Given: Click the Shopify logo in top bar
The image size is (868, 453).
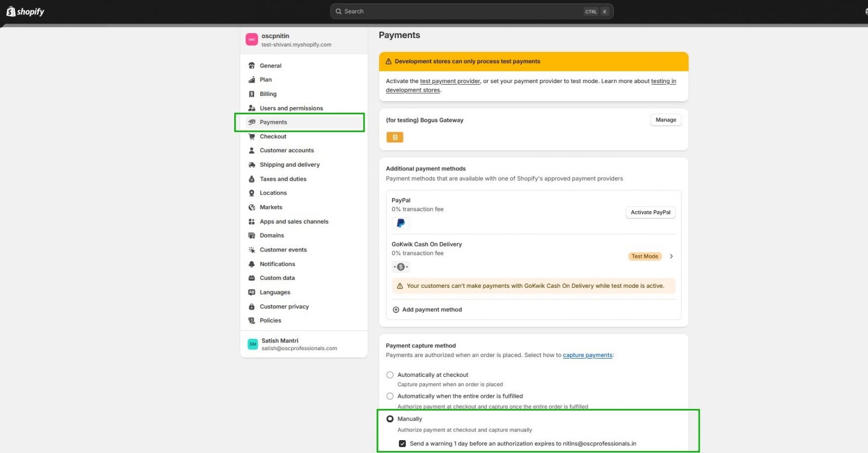Looking at the screenshot, I should coord(25,11).
